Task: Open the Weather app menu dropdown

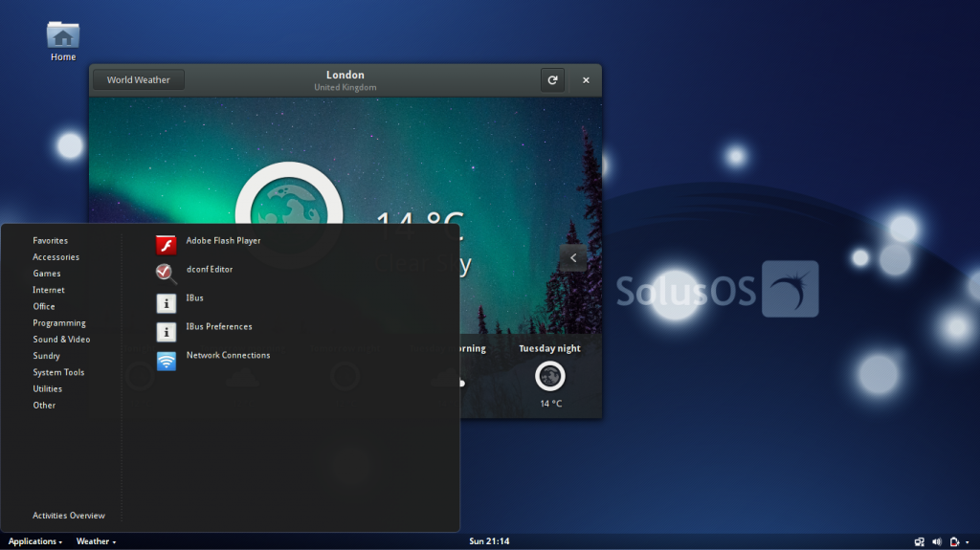Action: (x=96, y=541)
